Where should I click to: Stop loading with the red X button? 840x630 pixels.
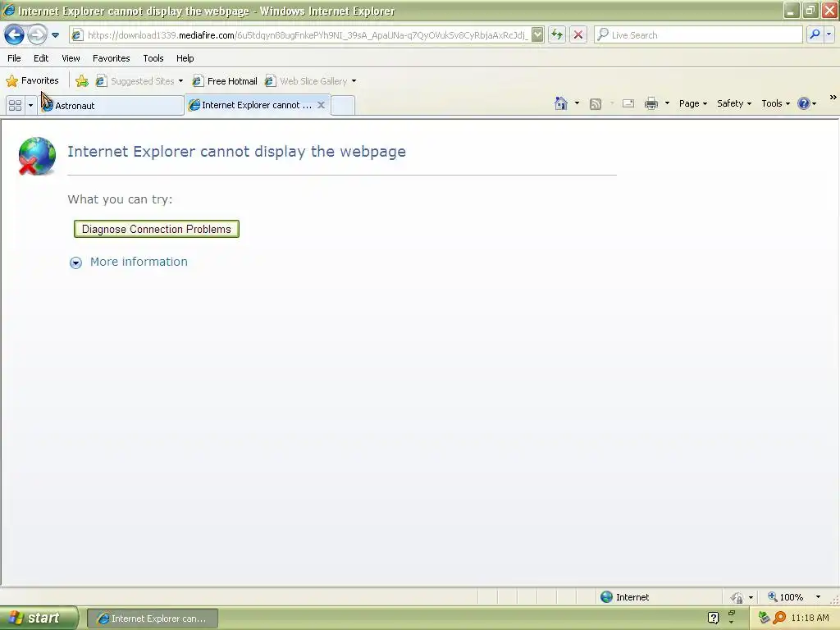tap(578, 34)
